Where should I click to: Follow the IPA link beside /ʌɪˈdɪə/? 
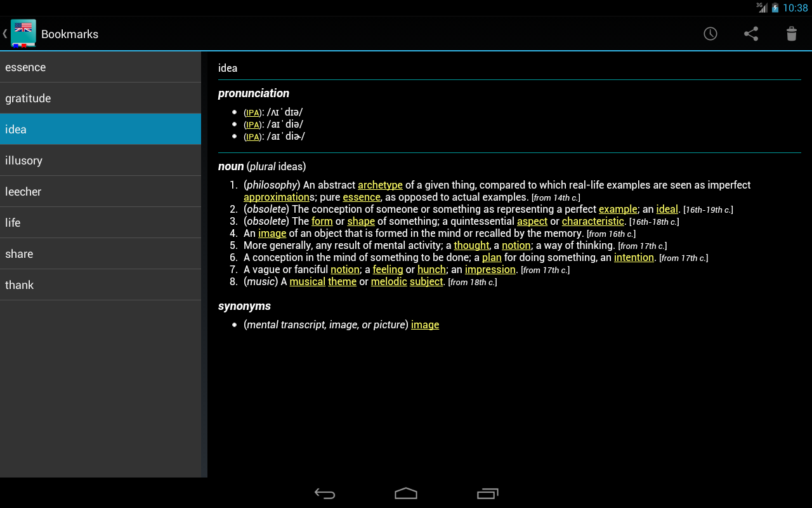[252, 113]
